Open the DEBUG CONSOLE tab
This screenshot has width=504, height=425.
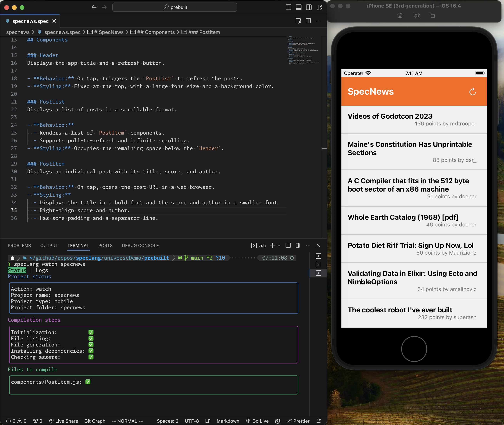pyautogui.click(x=140, y=245)
